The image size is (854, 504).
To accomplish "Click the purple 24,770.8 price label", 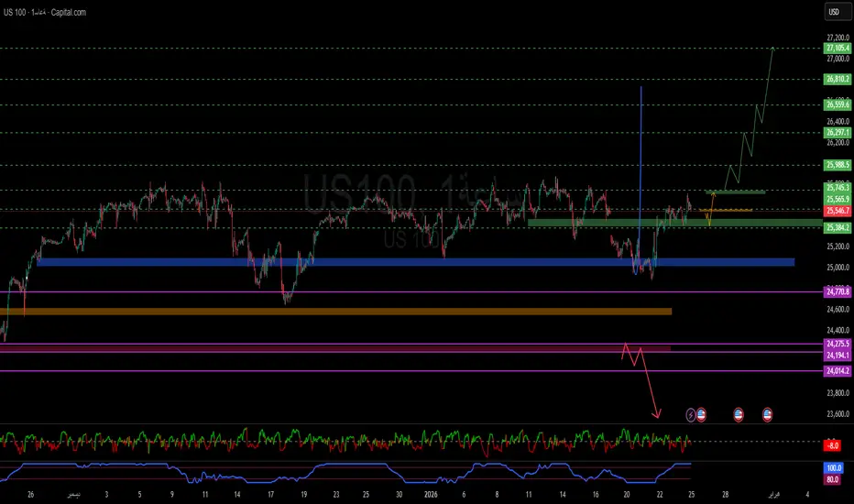I will coord(838,291).
